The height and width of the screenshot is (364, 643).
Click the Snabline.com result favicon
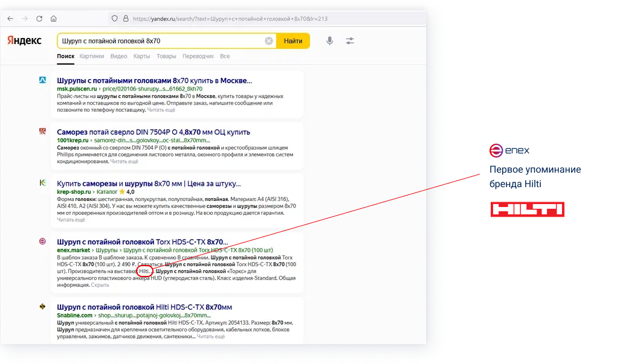(x=43, y=306)
